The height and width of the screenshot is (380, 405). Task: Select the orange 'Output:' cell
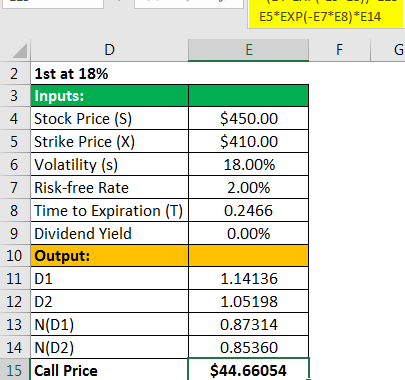pyautogui.click(x=109, y=256)
